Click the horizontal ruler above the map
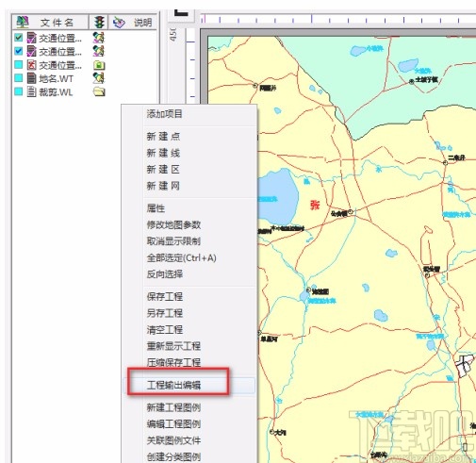 tap(337, 19)
